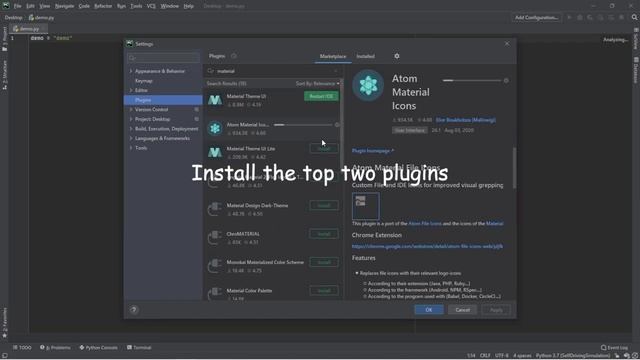
Task: Open Structure tool window on left stripe
Action: pyautogui.click(x=4, y=75)
